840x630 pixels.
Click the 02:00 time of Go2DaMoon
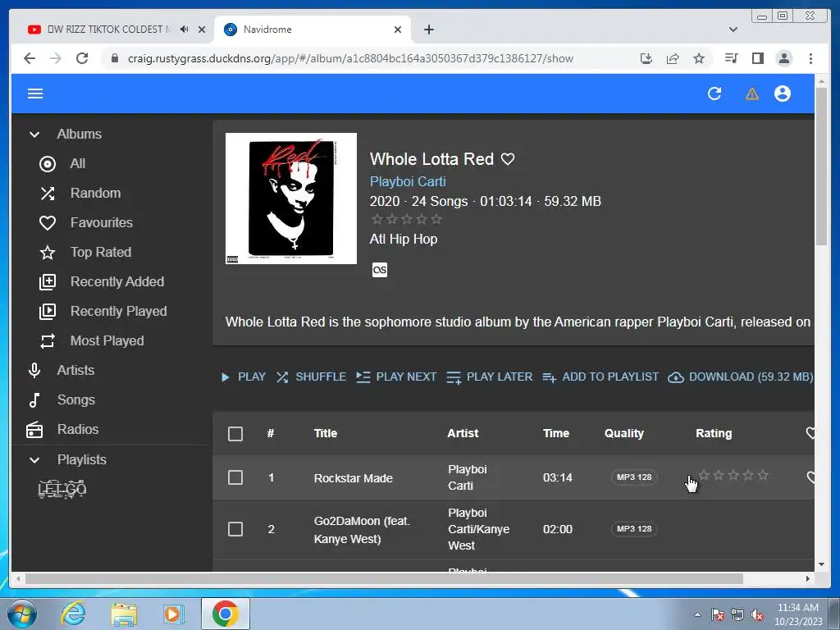(557, 529)
